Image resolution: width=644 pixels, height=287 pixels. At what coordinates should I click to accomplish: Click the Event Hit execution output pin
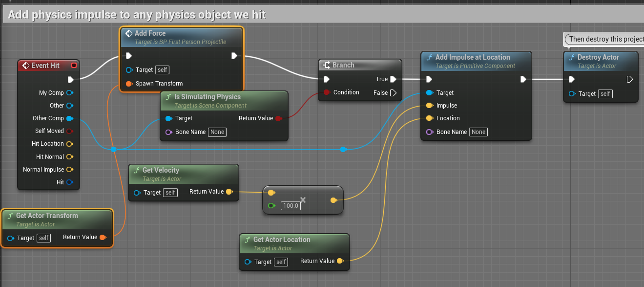click(x=71, y=79)
